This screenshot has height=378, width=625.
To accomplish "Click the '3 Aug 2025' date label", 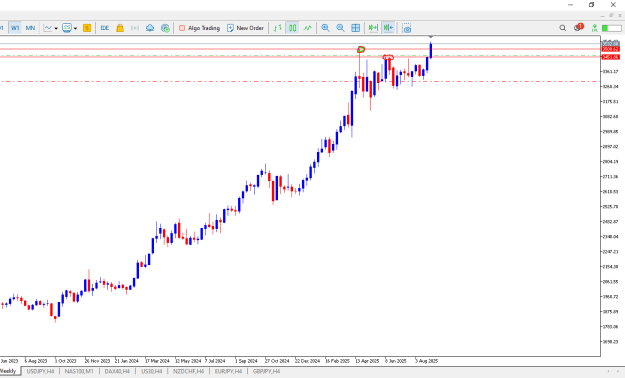I will pyautogui.click(x=426, y=361).
